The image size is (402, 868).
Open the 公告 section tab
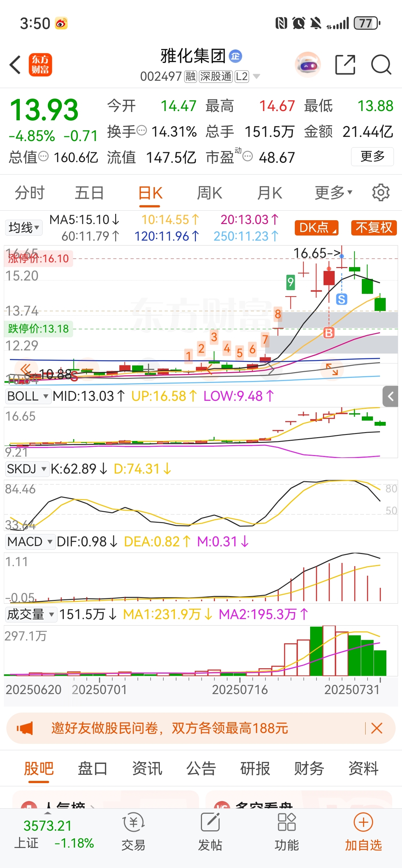pos(201,769)
